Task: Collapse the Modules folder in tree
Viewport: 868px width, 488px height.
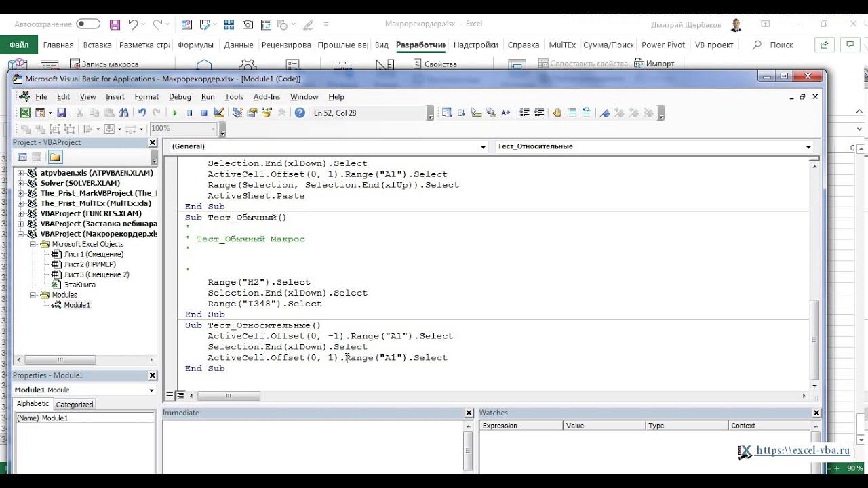Action: 33,295
